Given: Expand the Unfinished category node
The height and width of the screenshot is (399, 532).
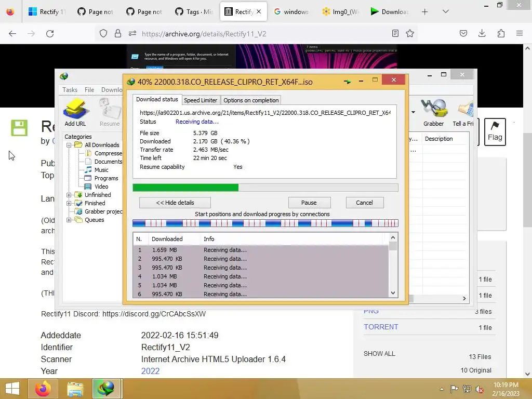Looking at the screenshot, I should click(x=69, y=195).
